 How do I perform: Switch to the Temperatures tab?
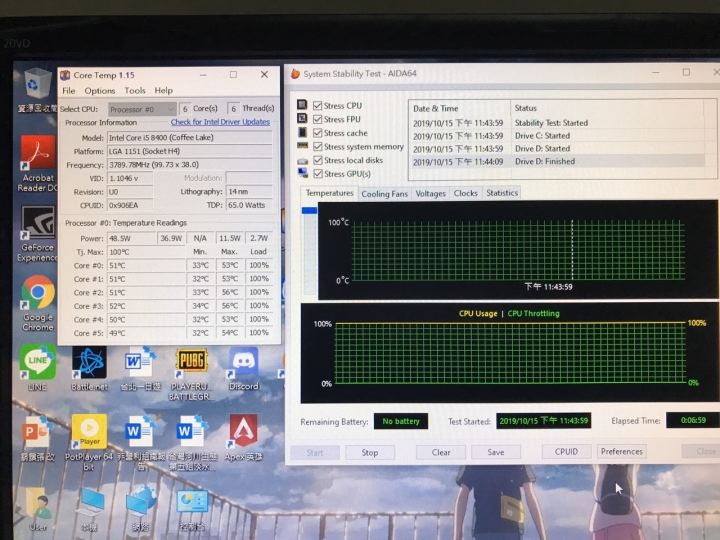click(x=329, y=193)
